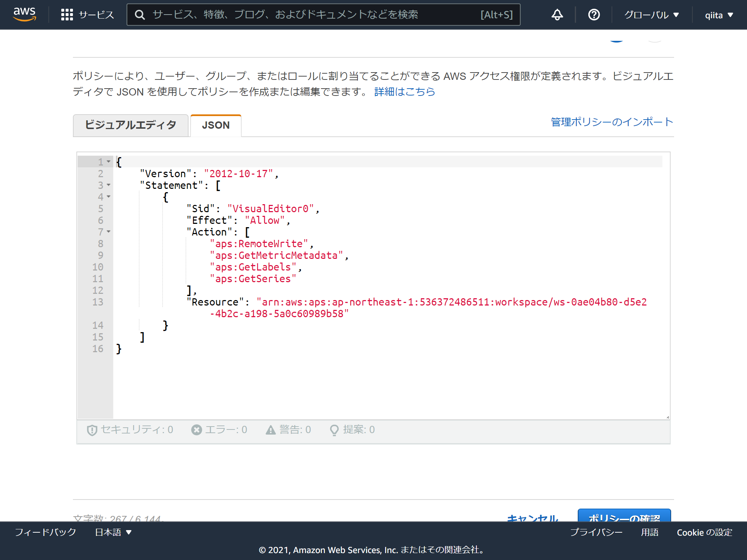Collapse the Action array on line 7
The height and width of the screenshot is (560, 747).
(x=109, y=232)
